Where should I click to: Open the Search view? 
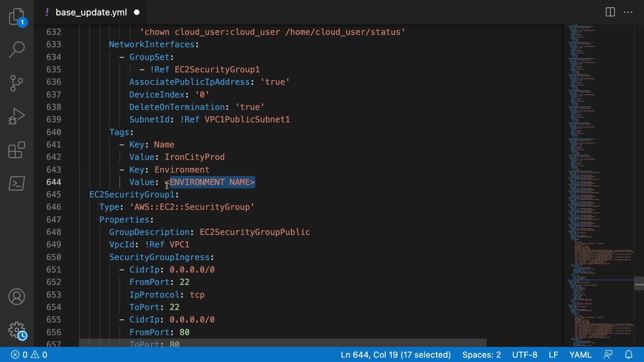point(16,49)
